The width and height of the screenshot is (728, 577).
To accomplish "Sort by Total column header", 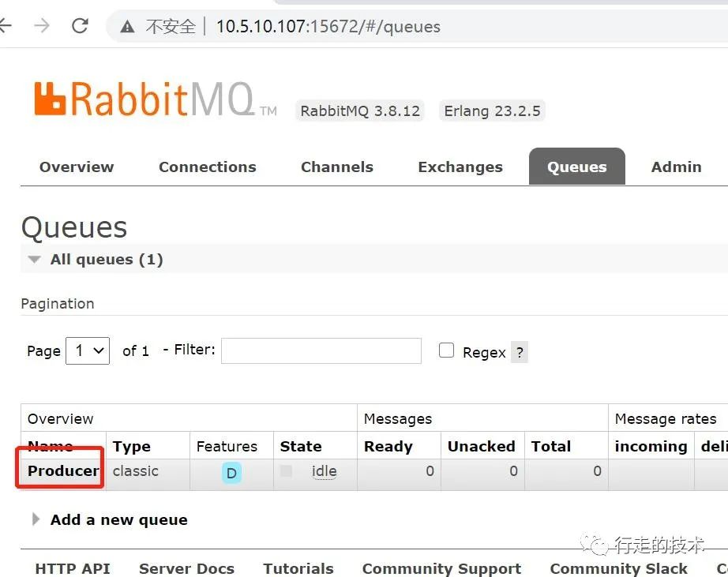I will point(551,446).
